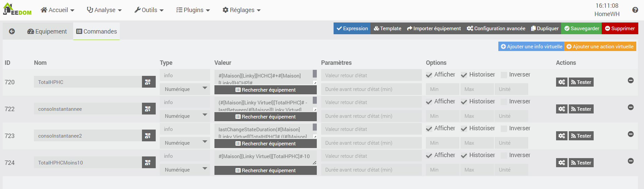Open advanced config gears for command 722
644x189 pixels.
tap(561, 109)
